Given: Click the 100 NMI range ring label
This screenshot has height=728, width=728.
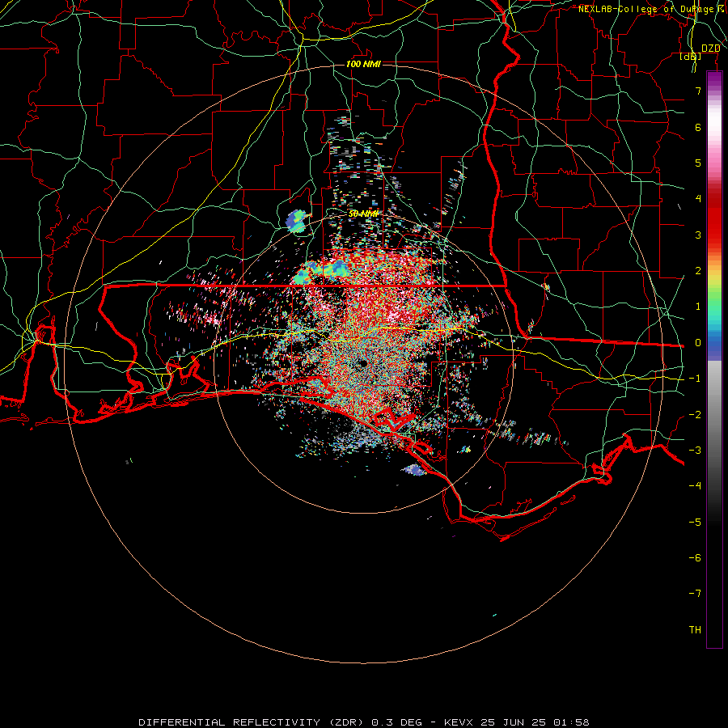Looking at the screenshot, I should pos(363,64).
